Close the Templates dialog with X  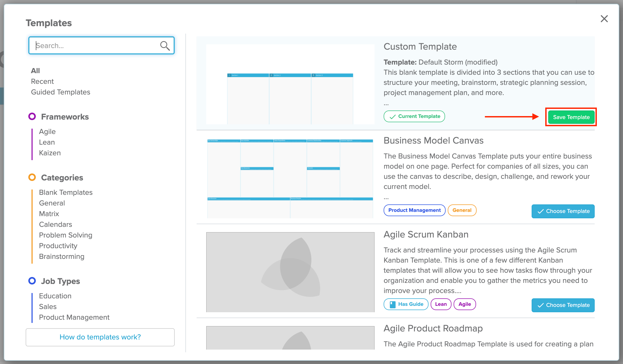click(x=604, y=19)
